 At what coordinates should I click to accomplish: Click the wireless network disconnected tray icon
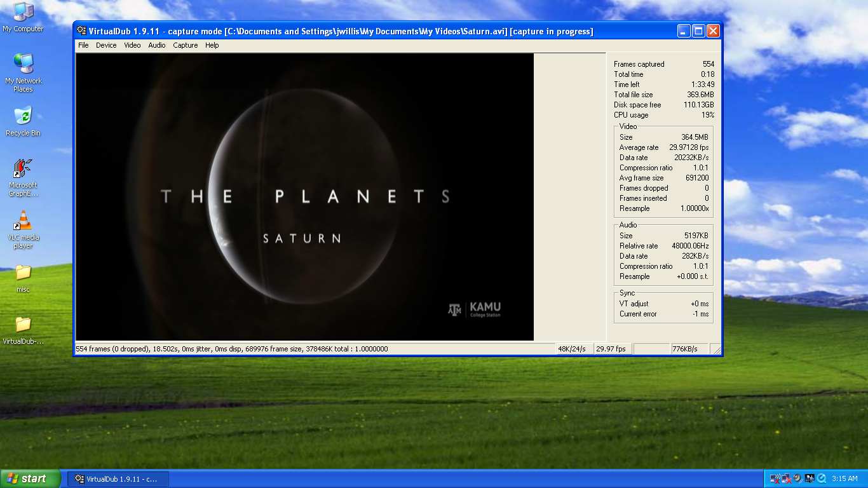[775, 478]
